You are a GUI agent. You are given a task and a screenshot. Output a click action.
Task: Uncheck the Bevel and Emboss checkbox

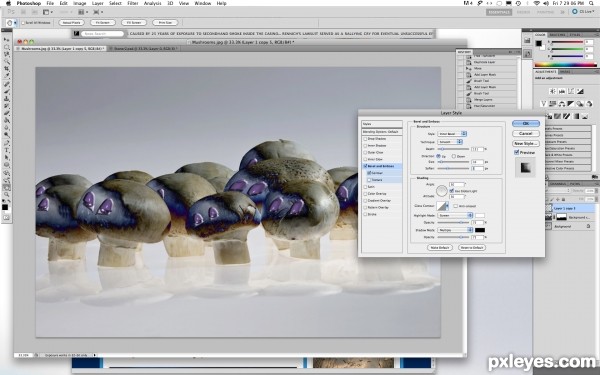tap(365, 166)
